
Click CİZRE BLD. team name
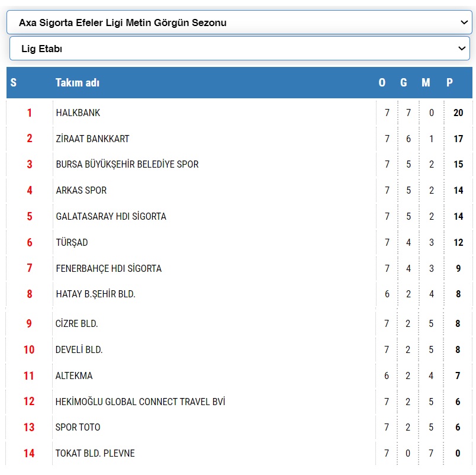(x=77, y=324)
